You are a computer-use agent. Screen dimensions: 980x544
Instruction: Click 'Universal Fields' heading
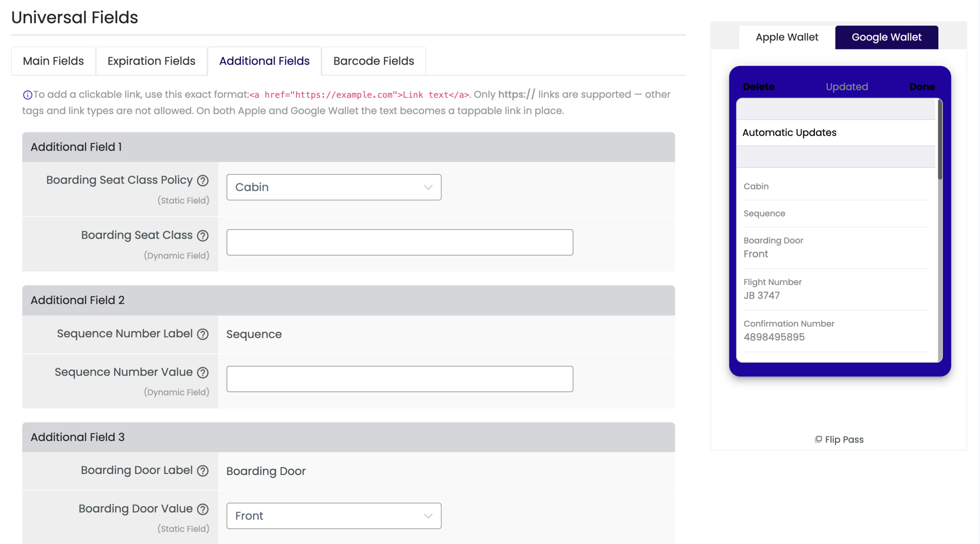(75, 17)
